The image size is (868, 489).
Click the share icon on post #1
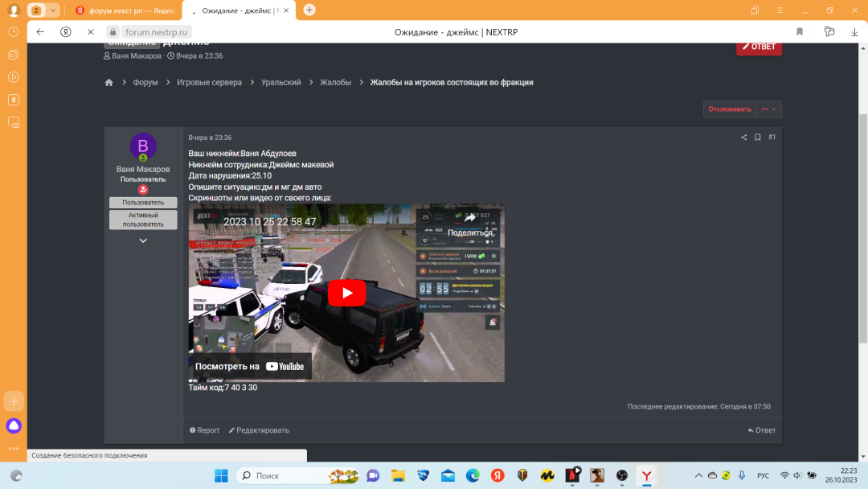743,138
